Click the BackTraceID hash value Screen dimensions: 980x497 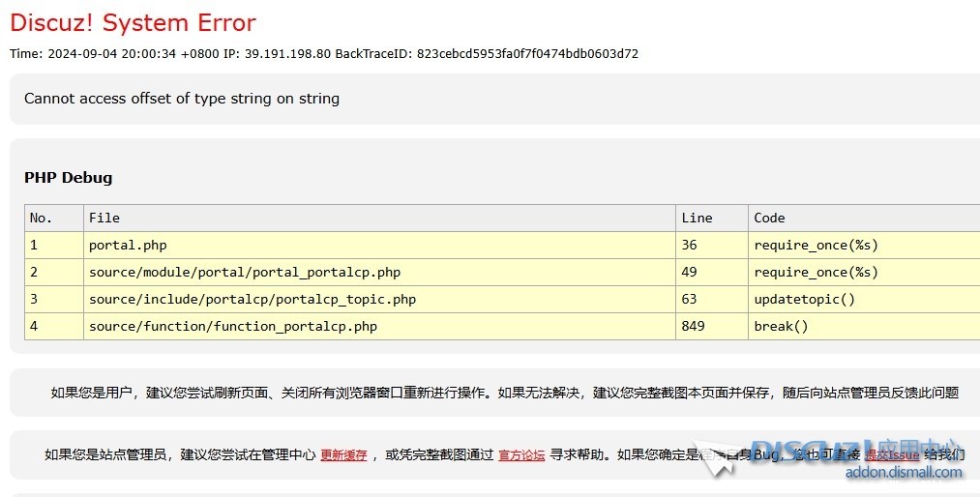tap(527, 54)
